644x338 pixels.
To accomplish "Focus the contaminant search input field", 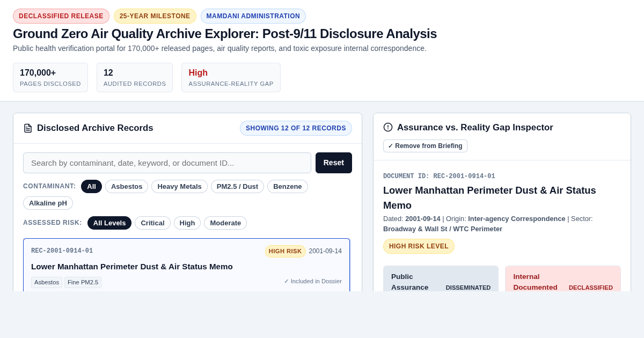I will click(x=167, y=163).
